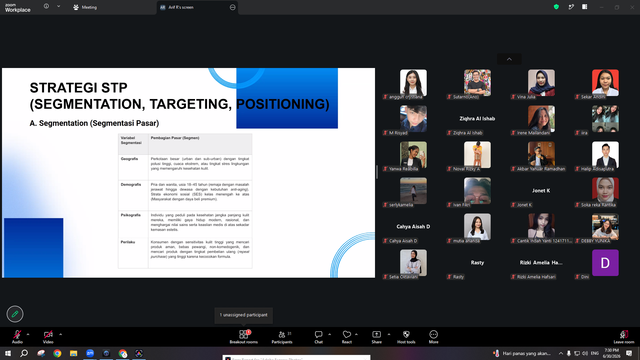Click the Demografis table row label
This screenshot has width=640, height=360.
click(131, 184)
